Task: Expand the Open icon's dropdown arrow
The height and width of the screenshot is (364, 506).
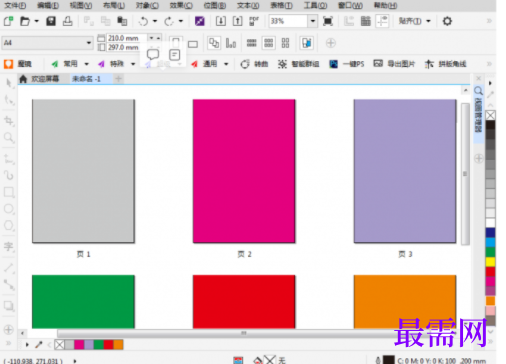Action: coord(37,21)
